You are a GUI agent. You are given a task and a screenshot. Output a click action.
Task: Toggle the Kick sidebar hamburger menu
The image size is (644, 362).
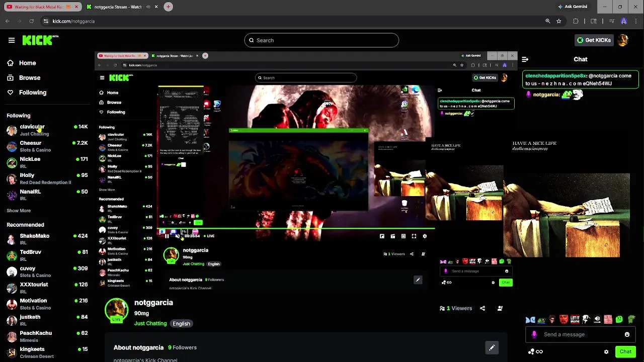tap(12, 40)
